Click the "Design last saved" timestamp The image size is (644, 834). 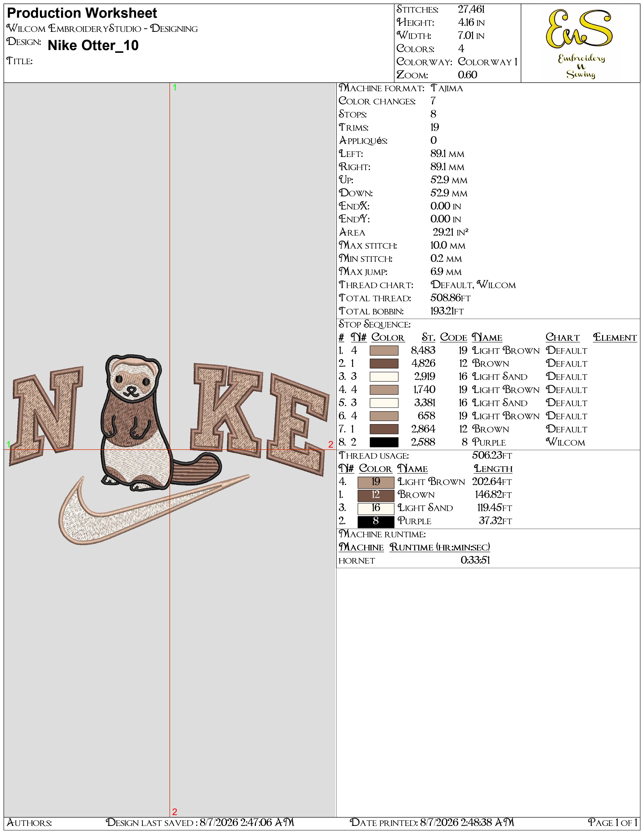click(200, 822)
